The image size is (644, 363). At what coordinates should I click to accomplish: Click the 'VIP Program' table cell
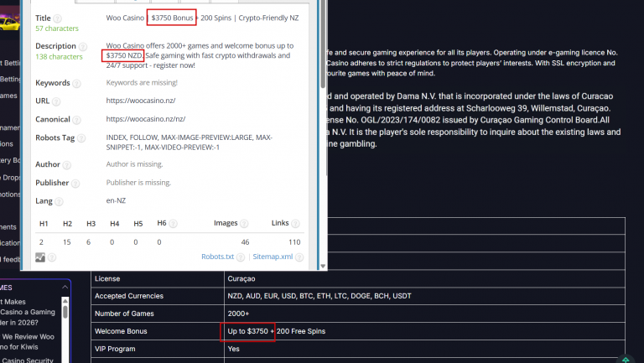tap(158, 349)
